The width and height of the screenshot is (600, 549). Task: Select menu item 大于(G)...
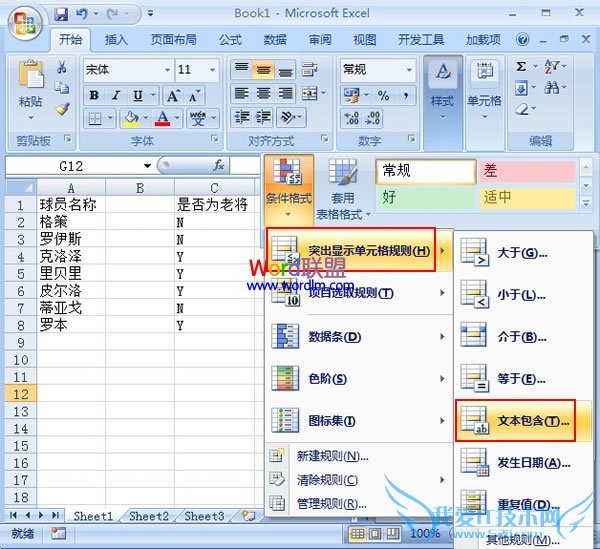(522, 253)
